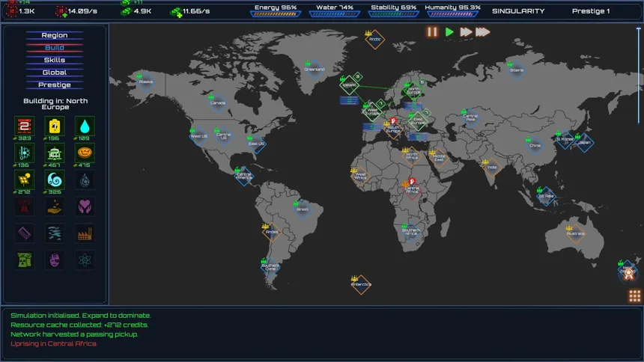Open the orange grid menu icon
The width and height of the screenshot is (644, 362).
634,295
